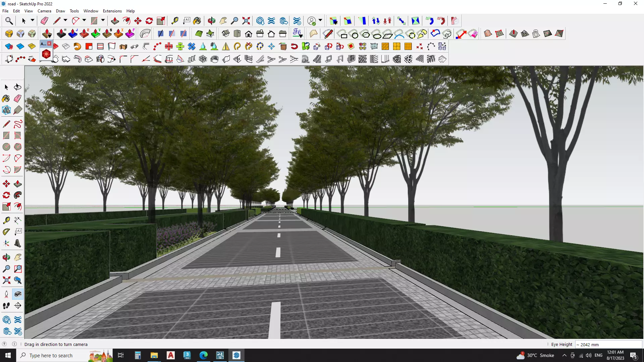644x362 pixels.
Task: Select Walk footprints tool in left toolbar
Action: pos(6,306)
